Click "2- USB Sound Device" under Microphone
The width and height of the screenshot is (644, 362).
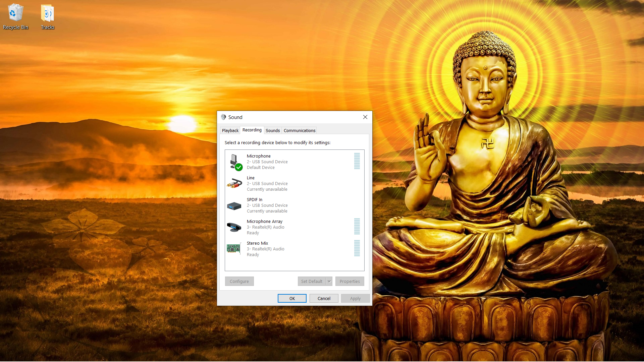(267, 162)
